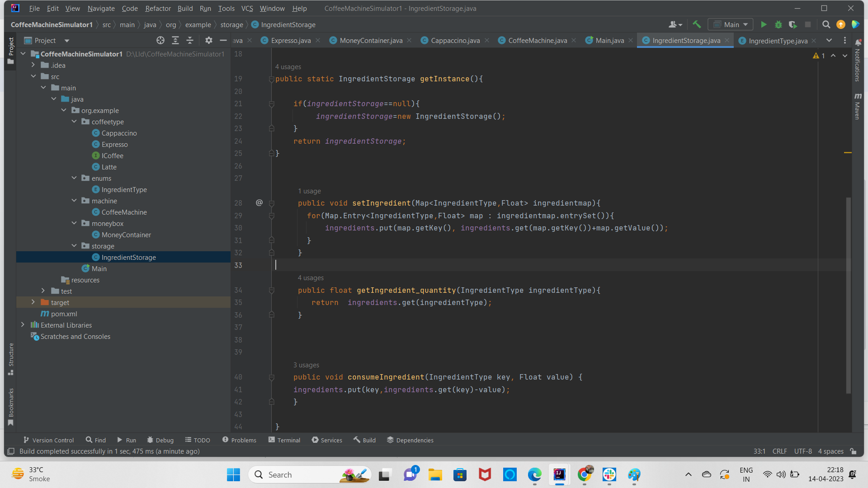
Task: Toggle fold on consumeIngredient method line 40
Action: click(271, 378)
